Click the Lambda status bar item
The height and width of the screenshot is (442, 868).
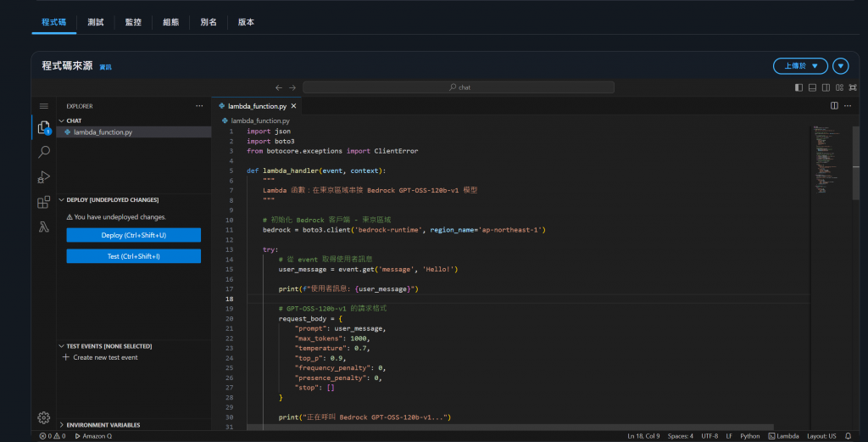click(783, 436)
